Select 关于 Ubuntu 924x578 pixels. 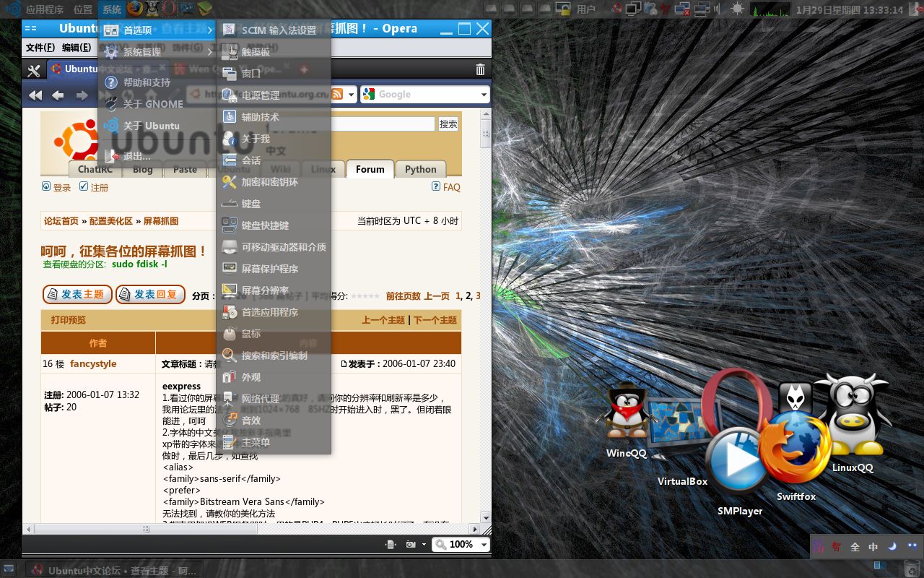pyautogui.click(x=157, y=126)
